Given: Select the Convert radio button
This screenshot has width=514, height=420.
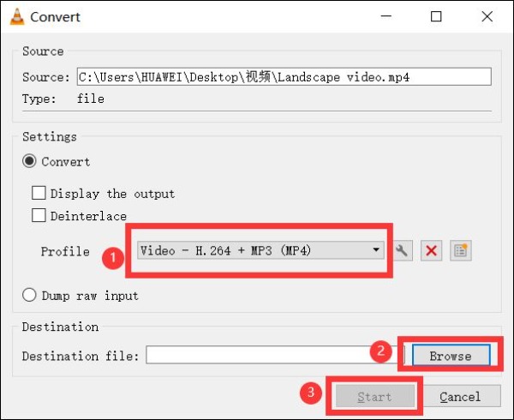Looking at the screenshot, I should (x=29, y=161).
